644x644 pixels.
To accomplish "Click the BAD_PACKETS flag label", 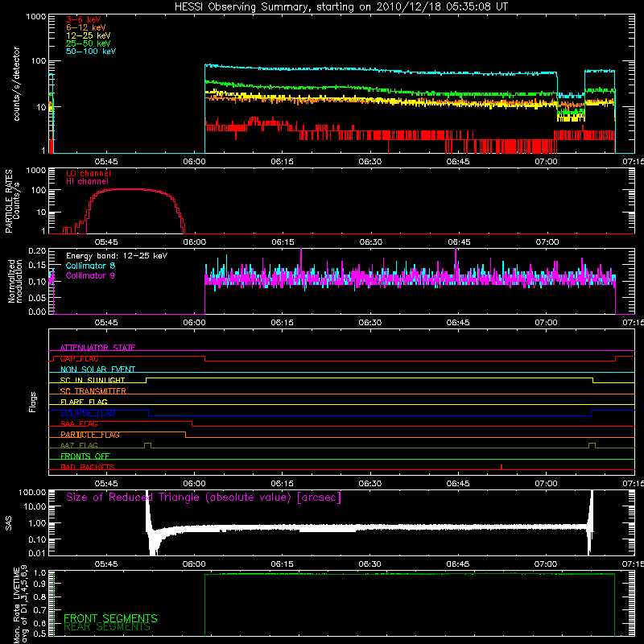I will point(88,467).
